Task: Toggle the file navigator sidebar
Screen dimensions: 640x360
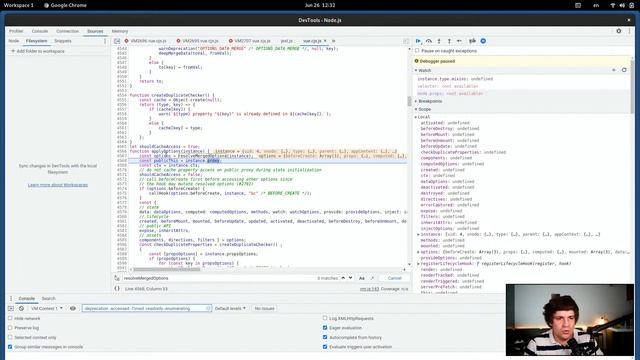Action: 117,41
